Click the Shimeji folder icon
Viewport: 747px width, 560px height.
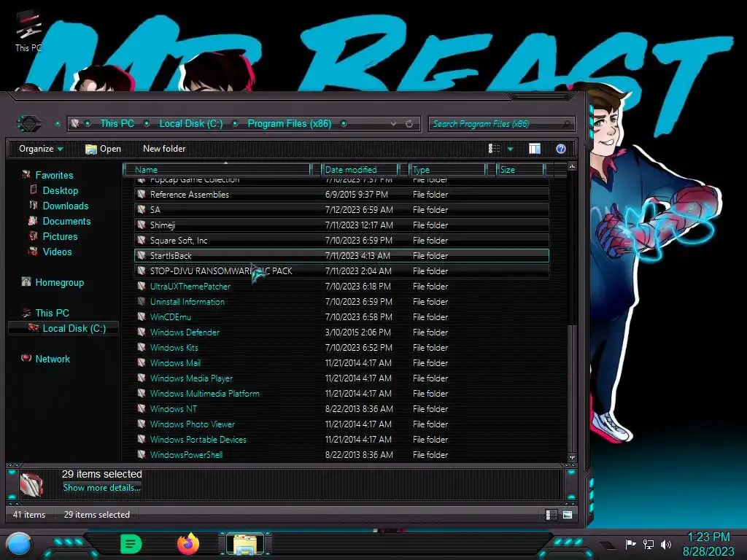coord(141,225)
